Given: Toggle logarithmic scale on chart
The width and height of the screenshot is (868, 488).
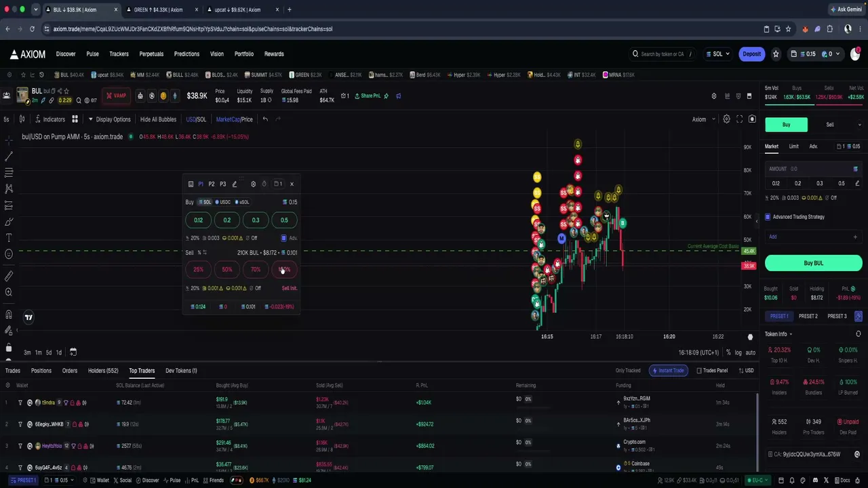Looking at the screenshot, I should click(x=738, y=352).
